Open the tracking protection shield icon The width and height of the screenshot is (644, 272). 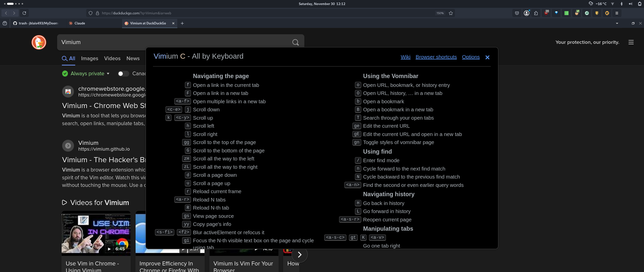tap(91, 13)
